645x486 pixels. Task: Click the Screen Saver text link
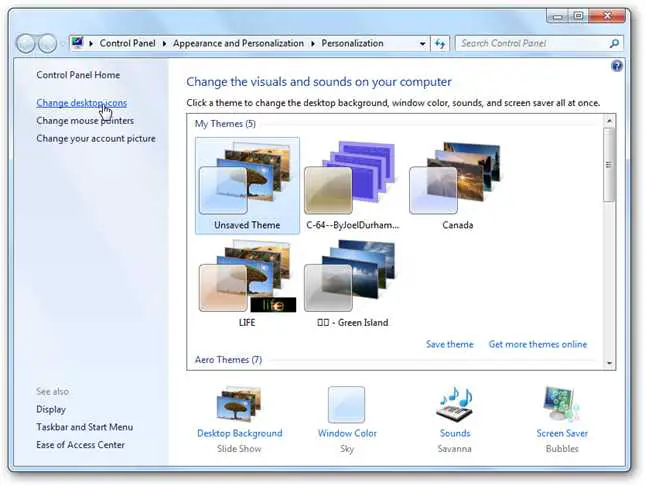point(562,433)
